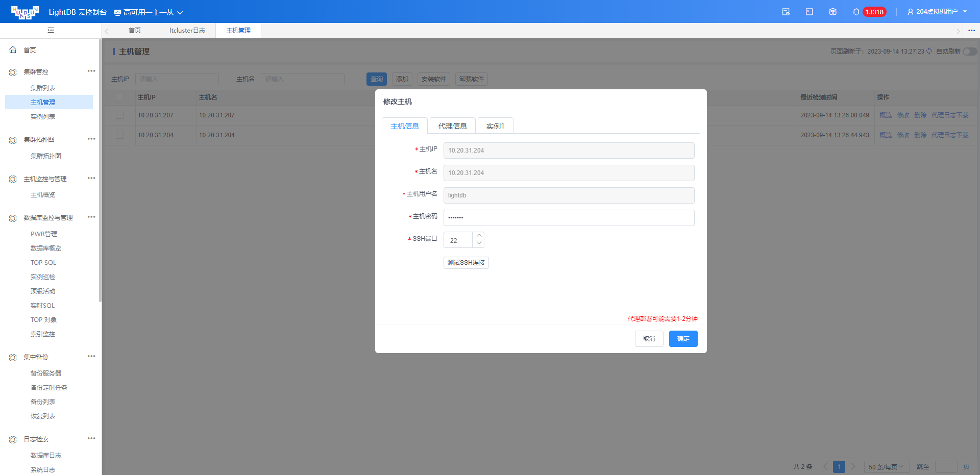Collapse the sidebar menu with hamburger icon
980x475 pixels.
(51, 30)
